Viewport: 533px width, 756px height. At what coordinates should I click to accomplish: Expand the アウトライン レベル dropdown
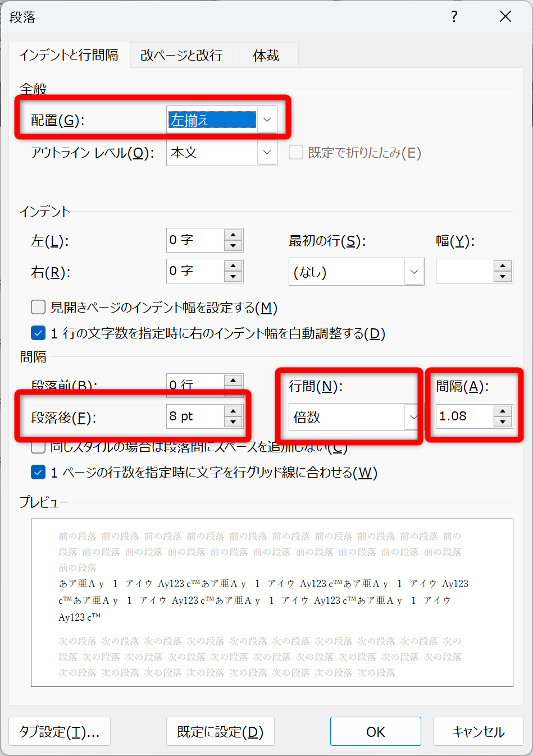(x=267, y=153)
